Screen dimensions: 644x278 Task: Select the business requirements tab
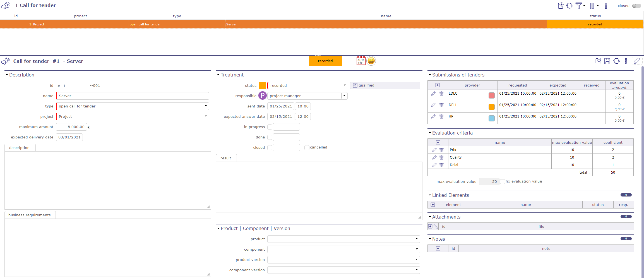click(x=30, y=215)
